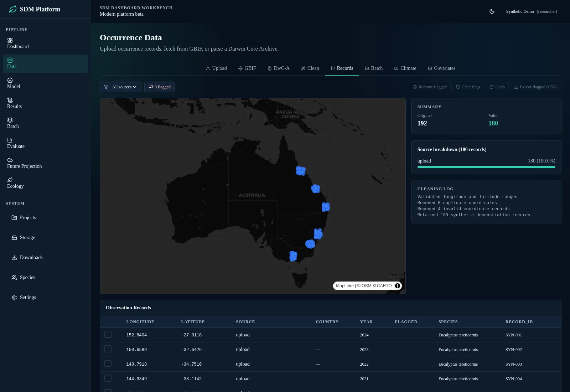570x392 pixels.
Task: Toggle the 0 flagged filter
Action: pyautogui.click(x=159, y=87)
